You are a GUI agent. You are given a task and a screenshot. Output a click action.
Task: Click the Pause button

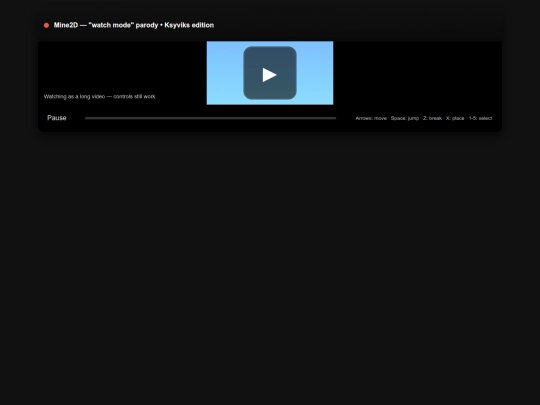point(56,118)
